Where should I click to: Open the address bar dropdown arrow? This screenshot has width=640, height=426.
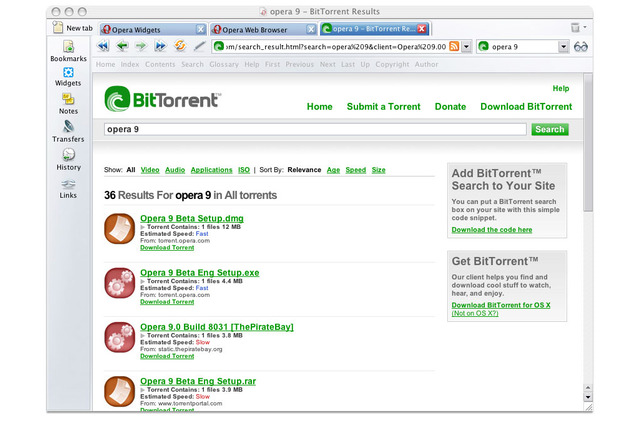coord(466,47)
